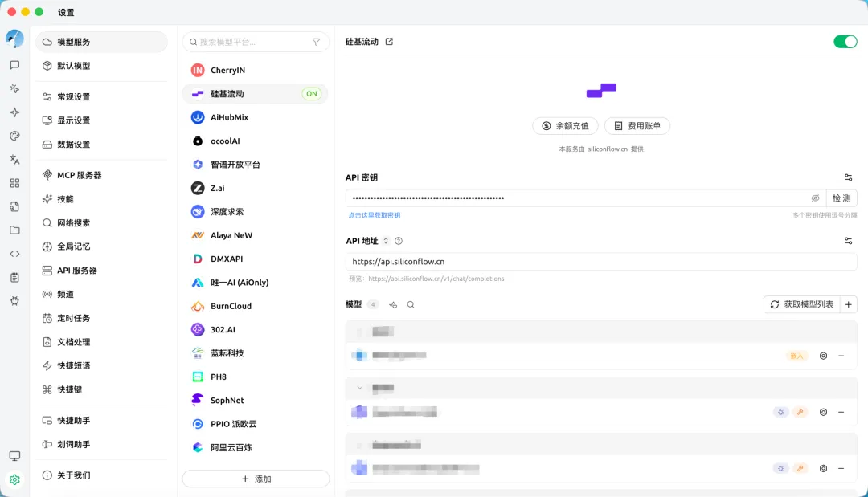
Task: Select DMXAPI provider in the list
Action: [x=256, y=259]
